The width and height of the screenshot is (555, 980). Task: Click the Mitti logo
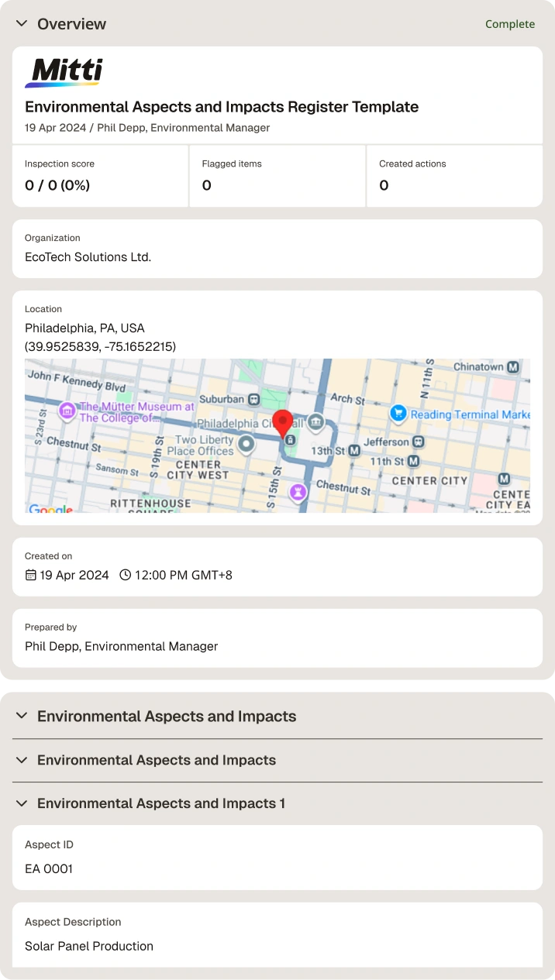[x=64, y=73]
